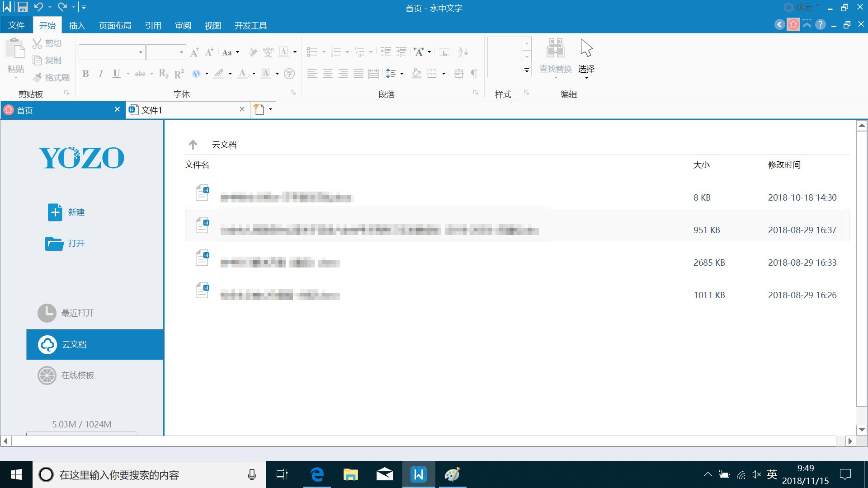Toggle Italic formatting button
Image resolution: width=868 pixels, height=488 pixels.
coord(101,74)
